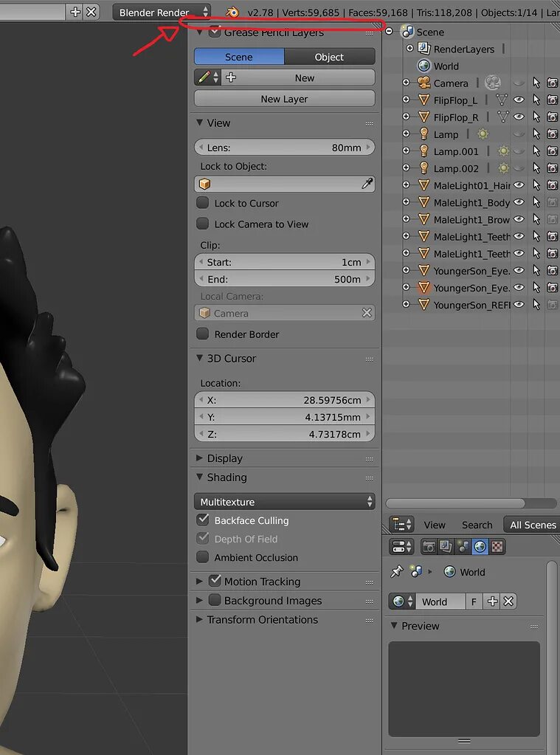Show Lamp.002 using its closed eye icon

click(x=519, y=168)
